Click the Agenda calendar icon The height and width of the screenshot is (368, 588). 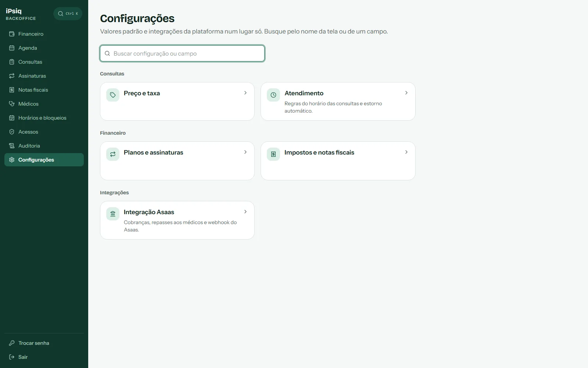coord(12,48)
